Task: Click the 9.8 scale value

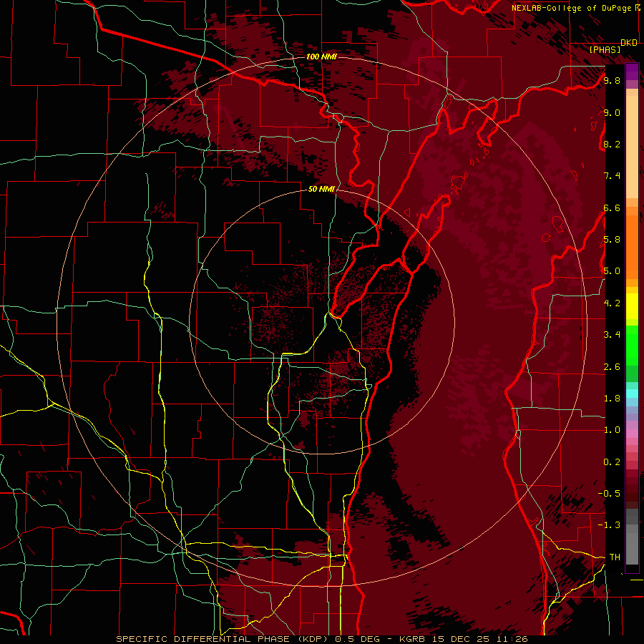Action: coord(612,80)
